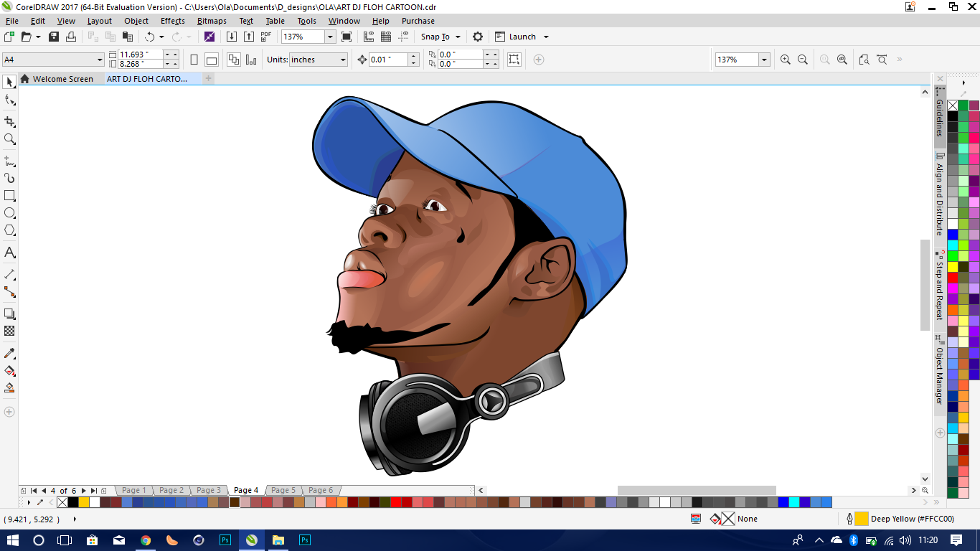This screenshot has width=980, height=551.
Task: Open the A4 page size dropdown
Action: pos(100,60)
